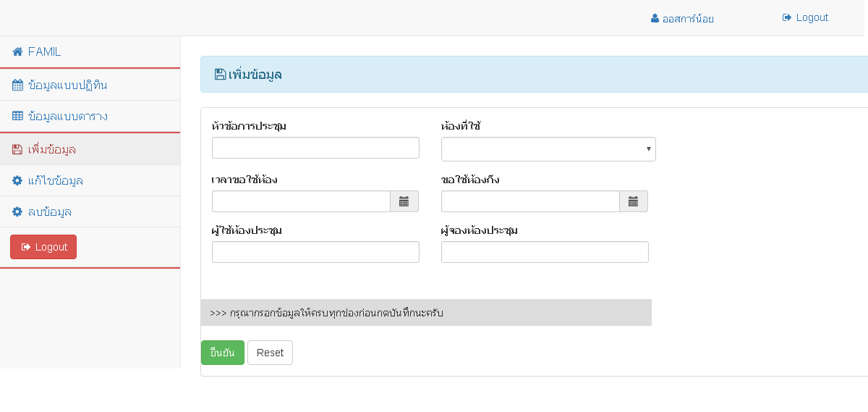The image size is (868, 412).
Task: Click the Logout link in top bar
Action: [x=805, y=17]
